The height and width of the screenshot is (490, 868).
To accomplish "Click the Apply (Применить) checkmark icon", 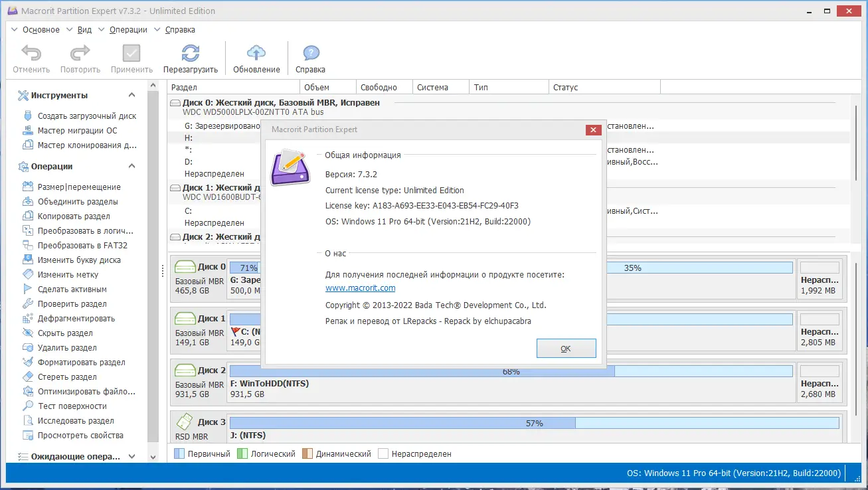I will coord(131,54).
